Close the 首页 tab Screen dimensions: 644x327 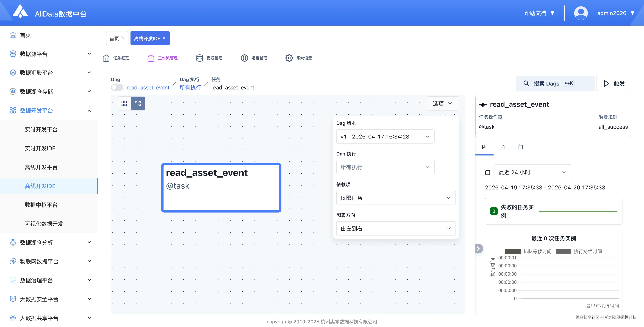[123, 38]
